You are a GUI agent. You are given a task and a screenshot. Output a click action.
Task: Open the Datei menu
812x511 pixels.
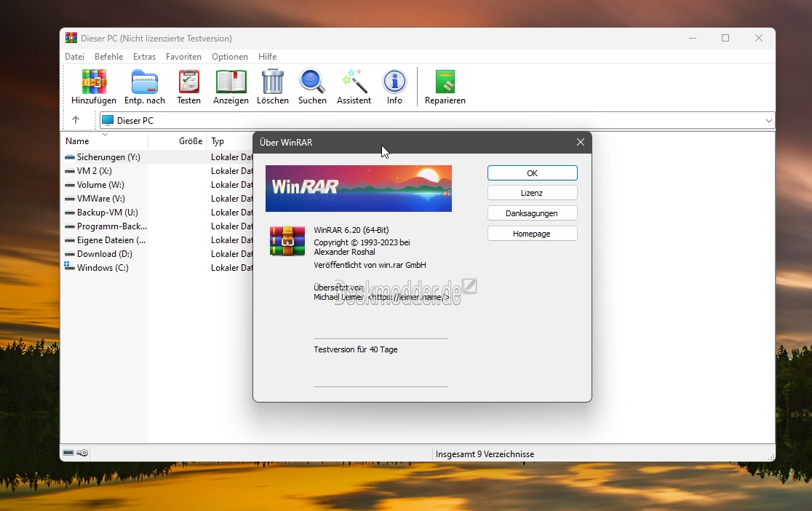tap(74, 57)
